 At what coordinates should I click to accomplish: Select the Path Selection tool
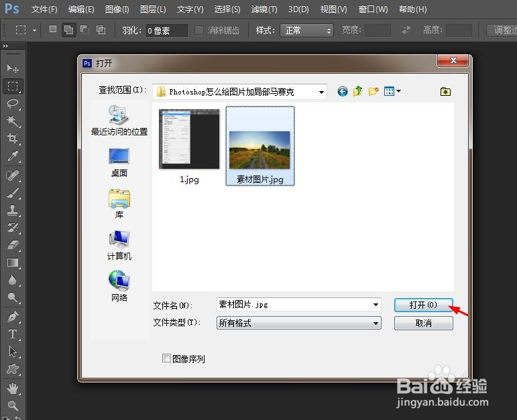pos(13,352)
